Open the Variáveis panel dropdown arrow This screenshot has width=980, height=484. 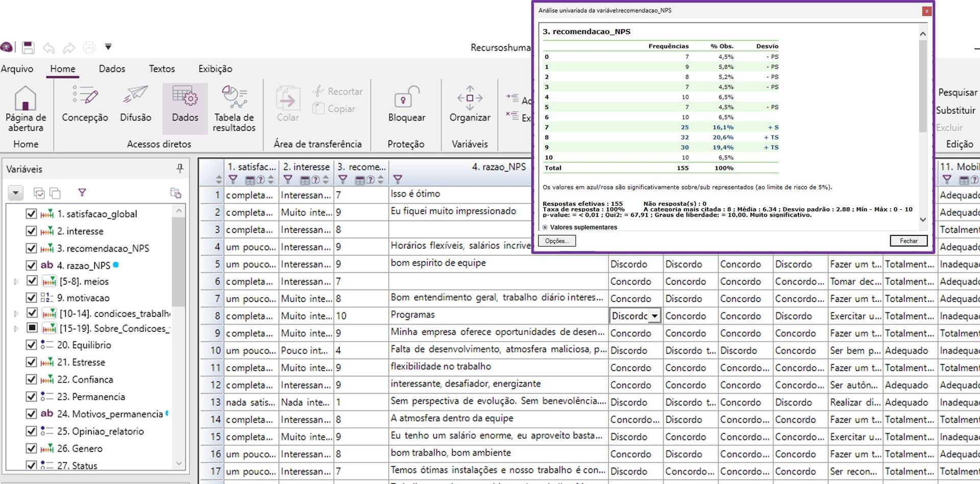coord(15,193)
